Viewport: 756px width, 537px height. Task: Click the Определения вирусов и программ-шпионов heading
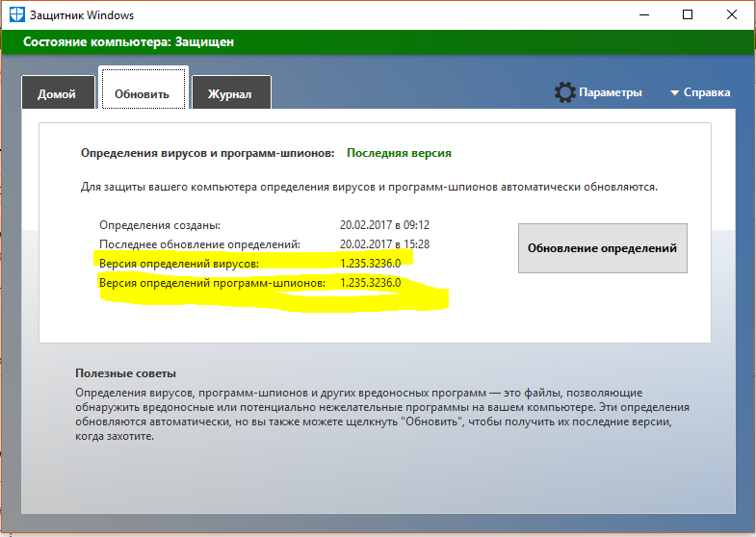[x=207, y=153]
